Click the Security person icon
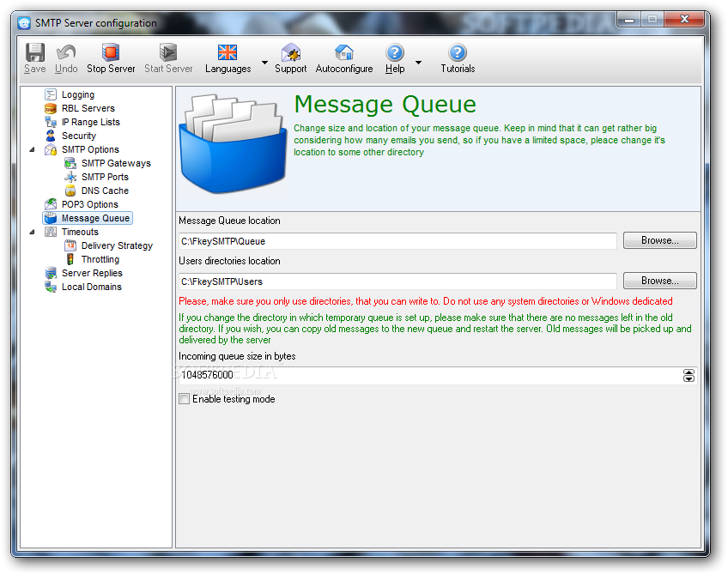The image size is (728, 575). point(51,136)
